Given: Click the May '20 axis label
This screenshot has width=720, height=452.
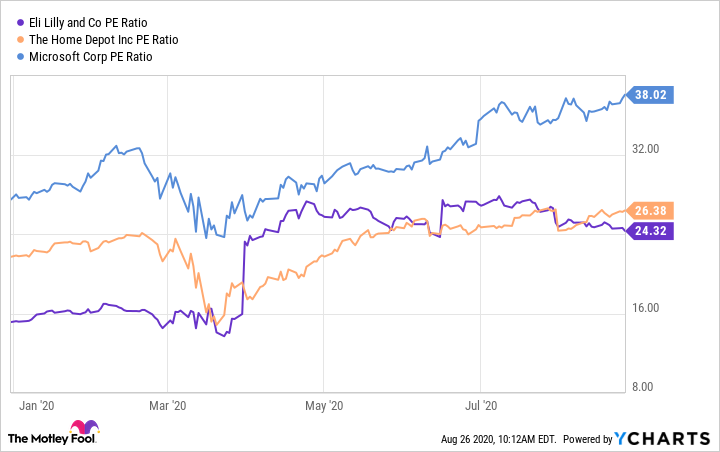Looking at the screenshot, I should pyautogui.click(x=322, y=405).
